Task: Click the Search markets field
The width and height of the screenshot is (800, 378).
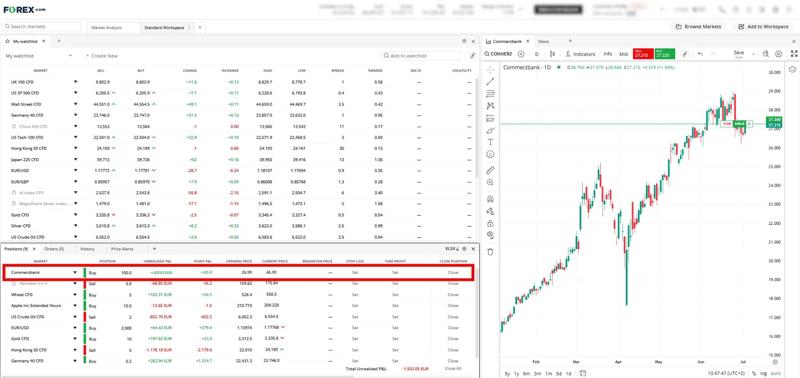Action: [42, 27]
